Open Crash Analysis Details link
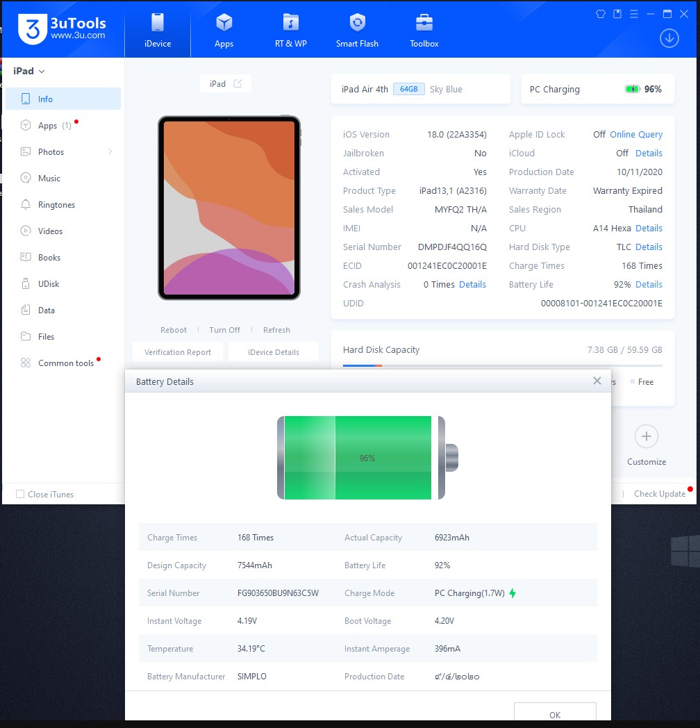The height and width of the screenshot is (728, 700). 472,285
